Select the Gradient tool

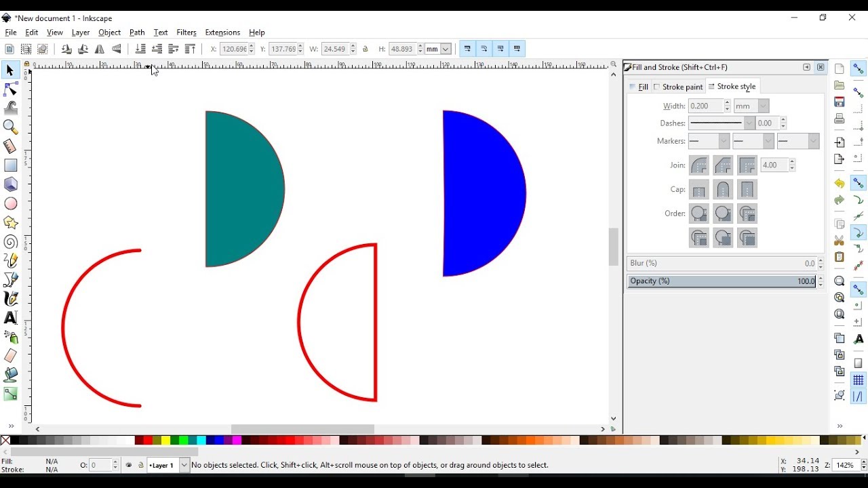pyautogui.click(x=10, y=394)
